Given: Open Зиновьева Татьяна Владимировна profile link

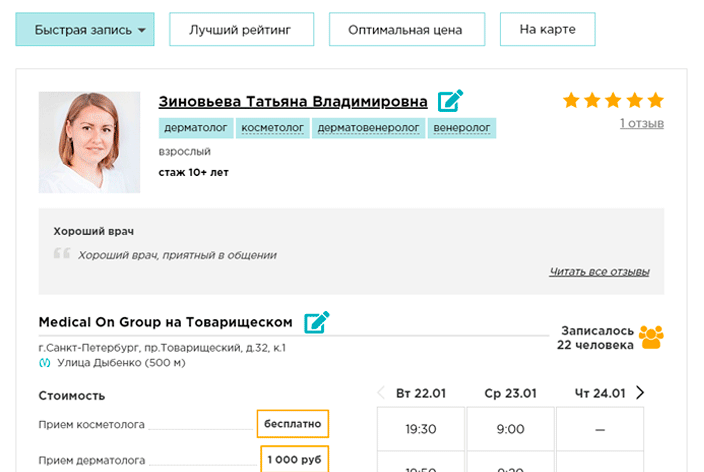Looking at the screenshot, I should 293,102.
